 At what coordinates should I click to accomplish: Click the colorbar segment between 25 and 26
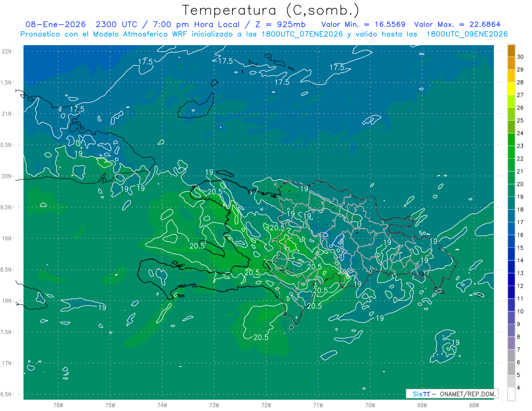click(x=511, y=114)
